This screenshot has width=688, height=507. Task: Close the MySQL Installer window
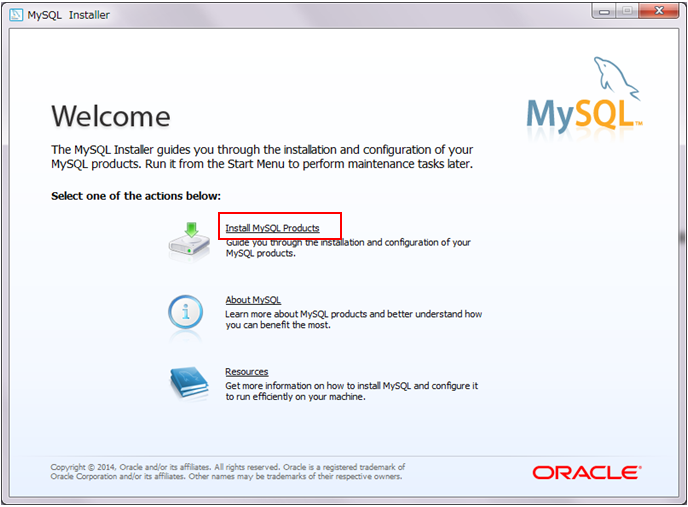(659, 11)
